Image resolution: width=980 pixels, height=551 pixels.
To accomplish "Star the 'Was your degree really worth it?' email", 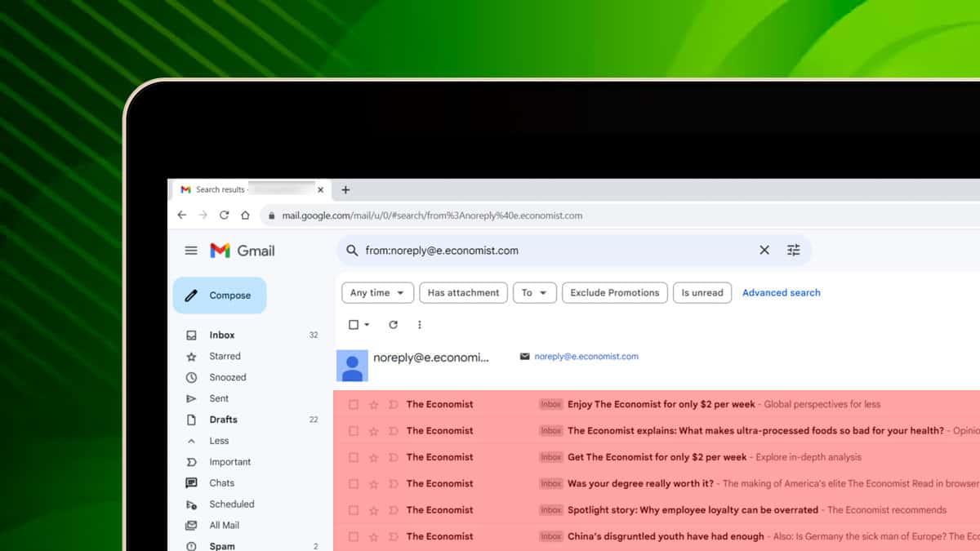I will [x=374, y=484].
